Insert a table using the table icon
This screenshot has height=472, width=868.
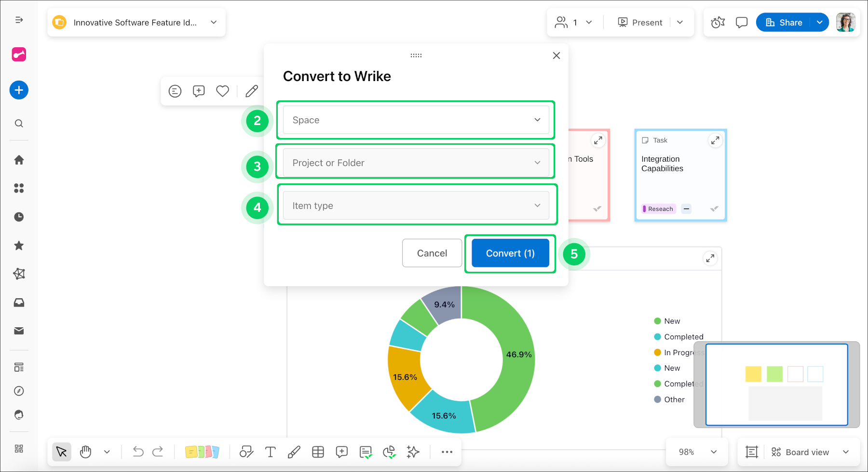coord(318,452)
